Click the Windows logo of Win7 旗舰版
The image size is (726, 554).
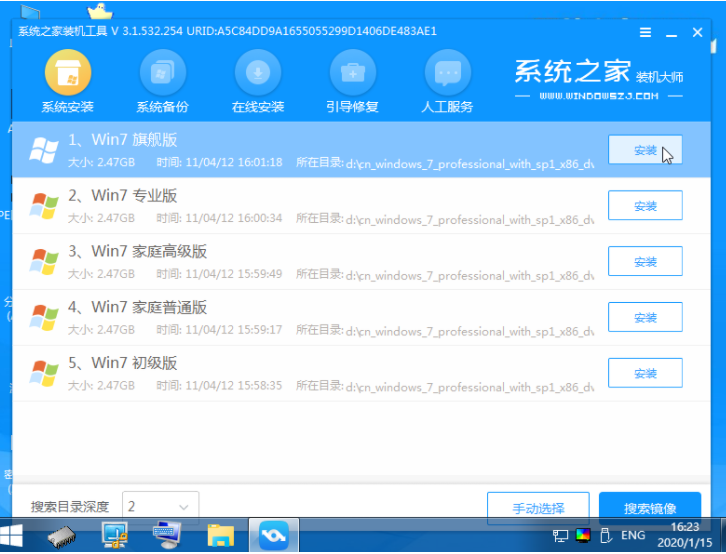44,150
